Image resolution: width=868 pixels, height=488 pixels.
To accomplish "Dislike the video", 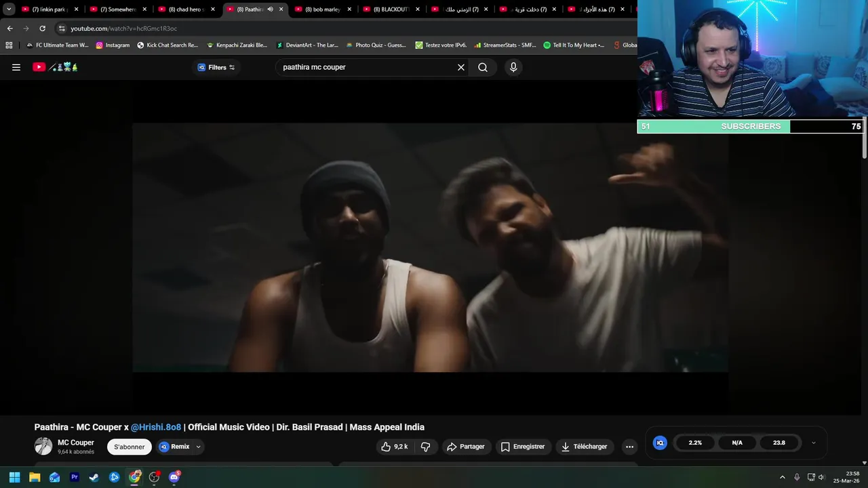I will click(x=426, y=447).
